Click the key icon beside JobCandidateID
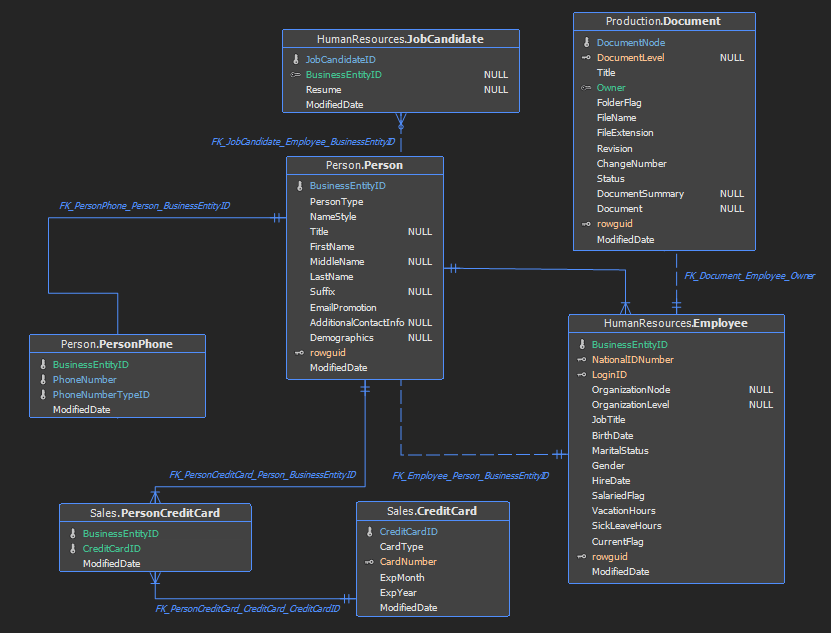Viewport: 831px width, 633px height. click(x=296, y=59)
